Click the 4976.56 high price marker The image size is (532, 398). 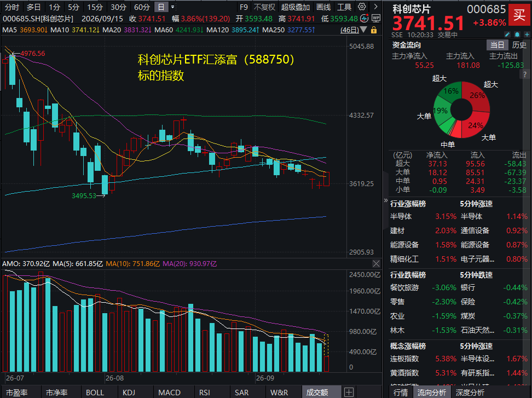coord(33,53)
